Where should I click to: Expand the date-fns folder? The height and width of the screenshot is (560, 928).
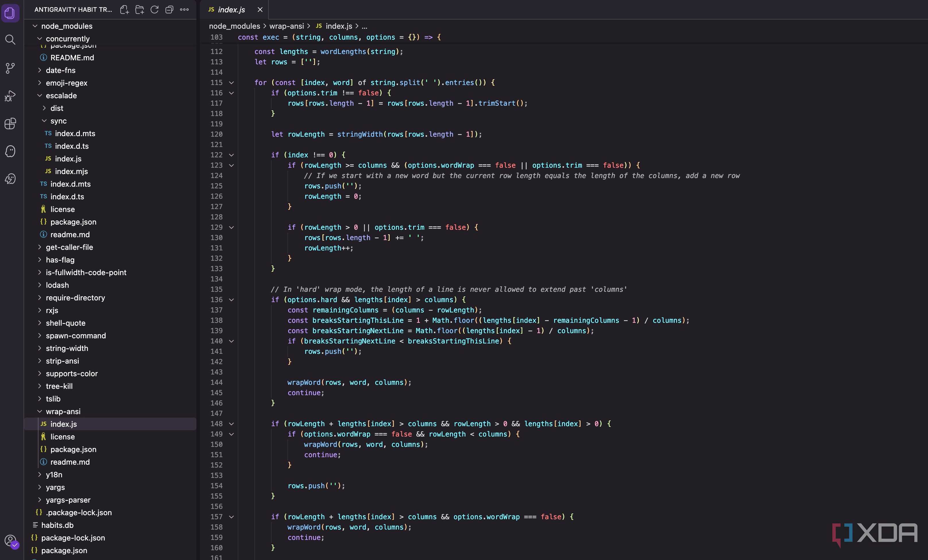pos(40,70)
